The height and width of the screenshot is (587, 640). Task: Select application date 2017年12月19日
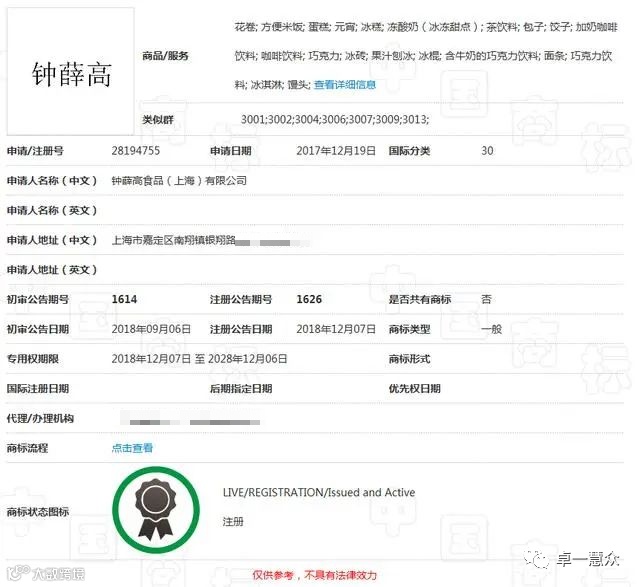click(x=336, y=151)
